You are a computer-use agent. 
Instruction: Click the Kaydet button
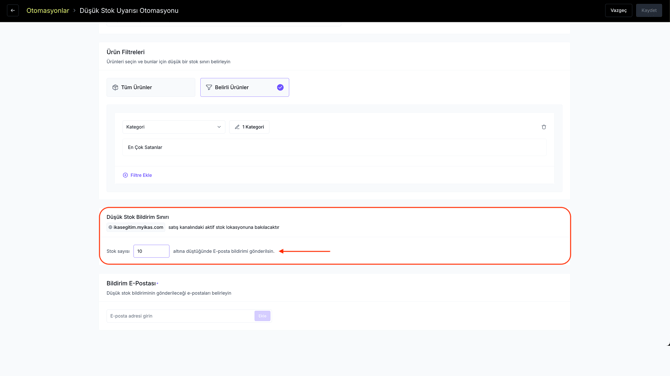click(649, 10)
